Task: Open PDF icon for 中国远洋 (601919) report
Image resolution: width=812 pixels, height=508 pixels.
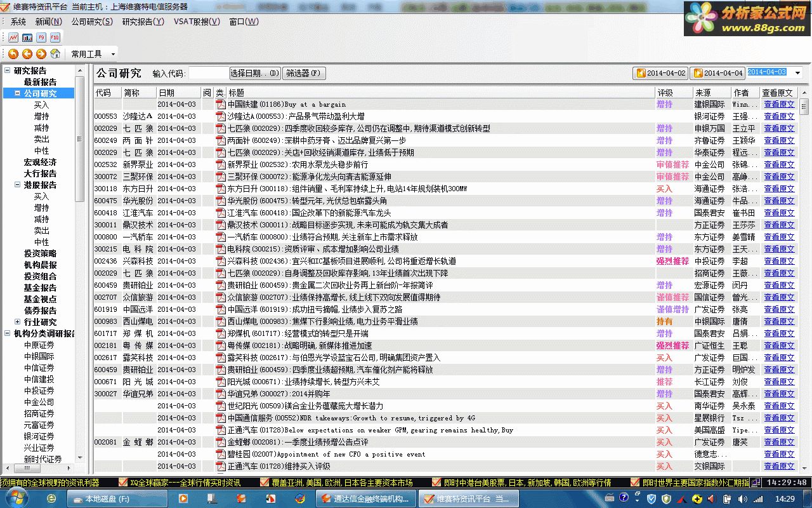Action: tap(221, 309)
